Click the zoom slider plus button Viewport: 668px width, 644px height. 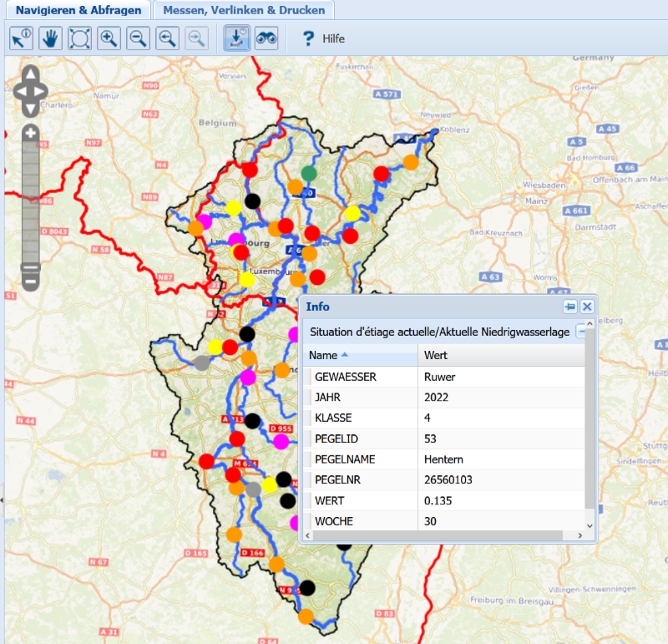30,132
